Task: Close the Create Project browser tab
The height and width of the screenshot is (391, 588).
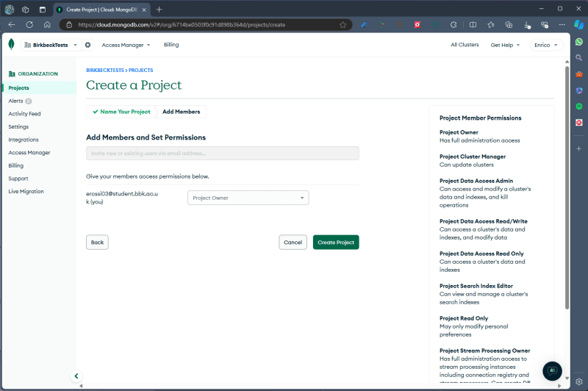Action: (x=144, y=10)
